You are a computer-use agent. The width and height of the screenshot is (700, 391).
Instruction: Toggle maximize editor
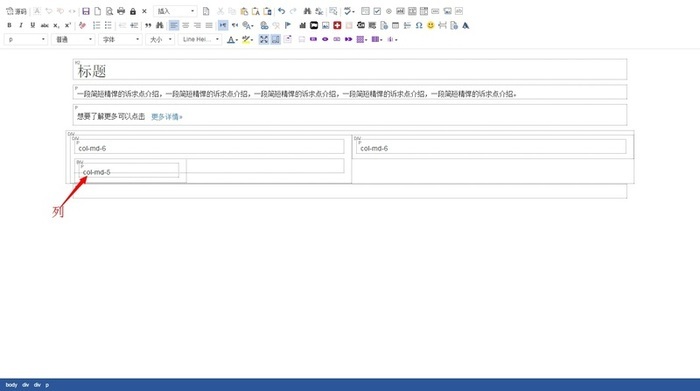coord(264,40)
